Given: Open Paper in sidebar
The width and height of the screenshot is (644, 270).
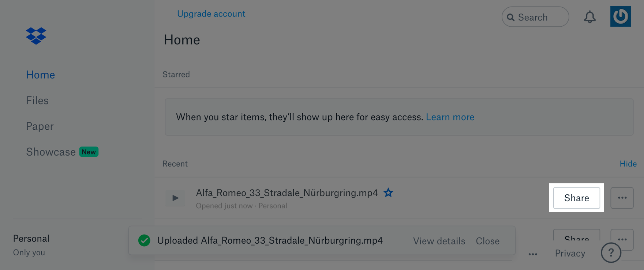Looking at the screenshot, I should 40,126.
